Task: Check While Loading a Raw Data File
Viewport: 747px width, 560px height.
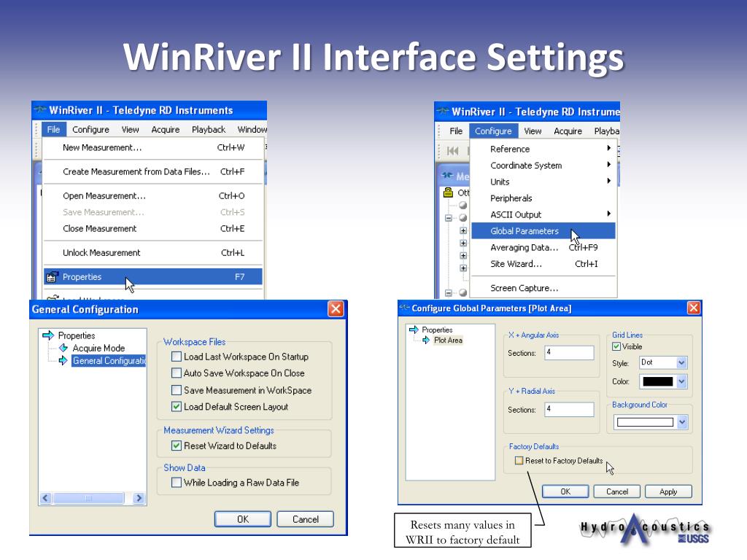Action: 177,483
